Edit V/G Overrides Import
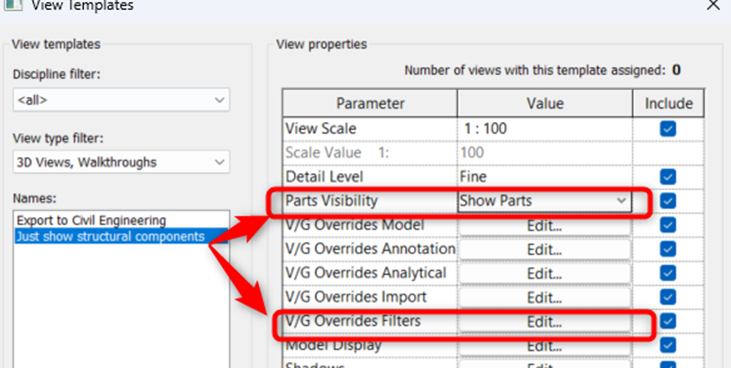The height and width of the screenshot is (368, 731). point(545,297)
